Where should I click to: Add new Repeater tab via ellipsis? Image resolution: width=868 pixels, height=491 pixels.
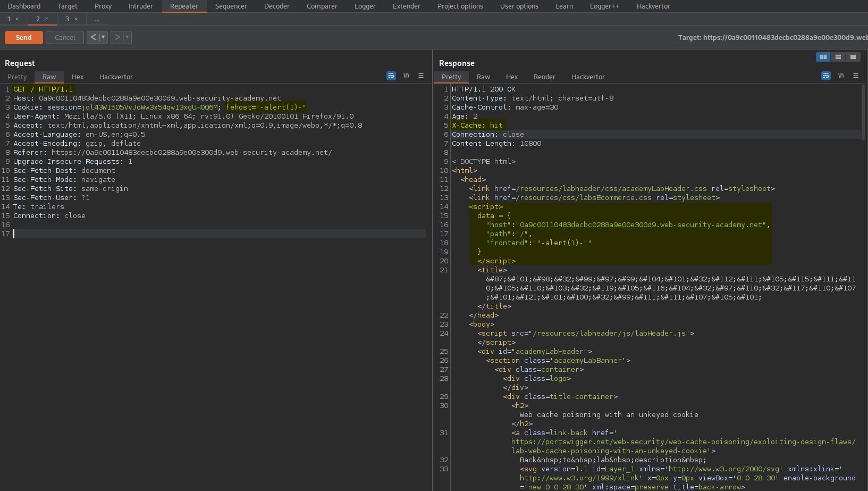coord(97,19)
